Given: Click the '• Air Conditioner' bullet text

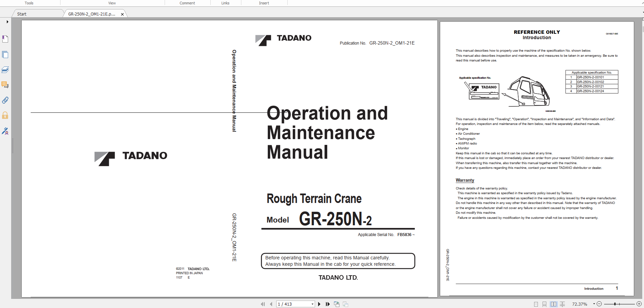Looking at the screenshot, I should (x=468, y=134).
